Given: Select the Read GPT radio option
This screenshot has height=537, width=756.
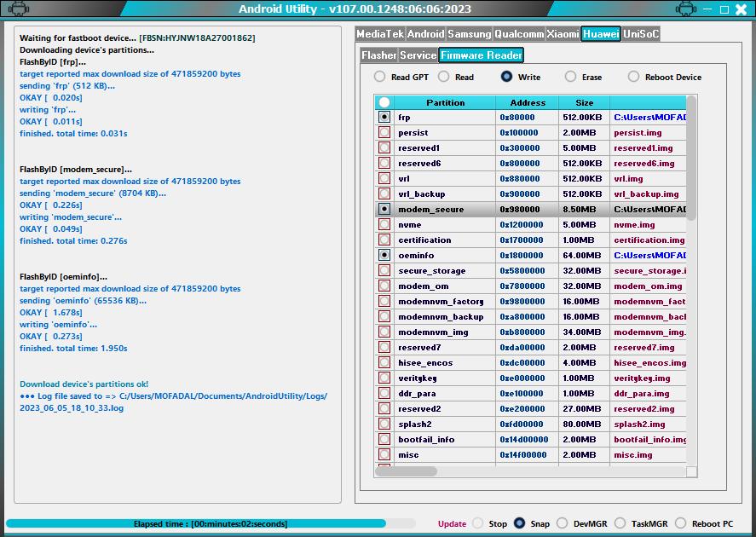Looking at the screenshot, I should [x=379, y=77].
